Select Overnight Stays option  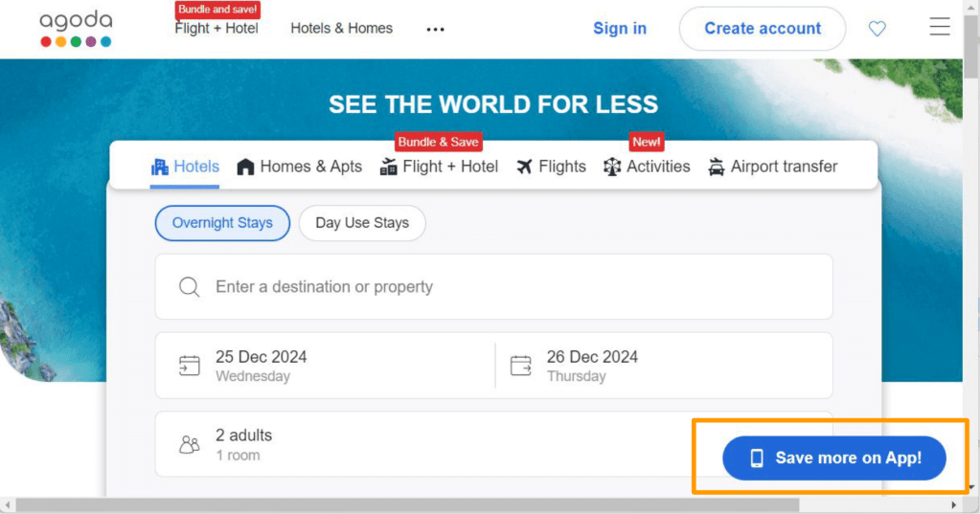point(222,223)
